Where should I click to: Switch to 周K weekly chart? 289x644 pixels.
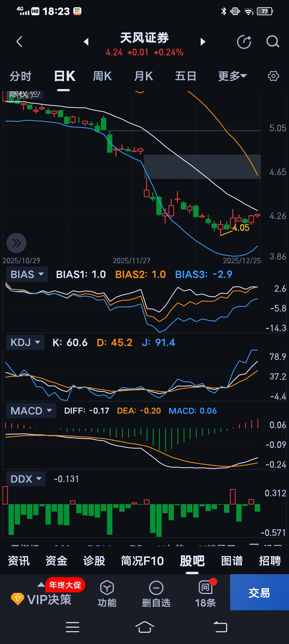(102, 76)
